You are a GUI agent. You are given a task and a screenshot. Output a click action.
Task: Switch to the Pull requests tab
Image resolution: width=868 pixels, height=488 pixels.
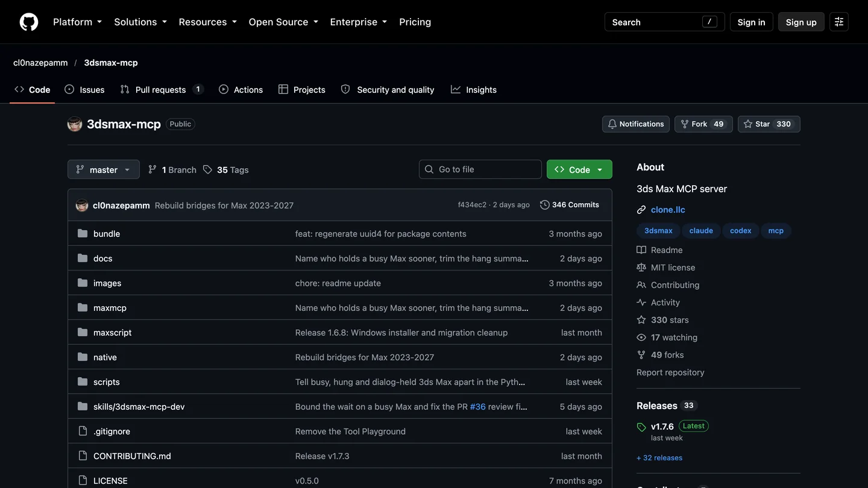[162, 90]
